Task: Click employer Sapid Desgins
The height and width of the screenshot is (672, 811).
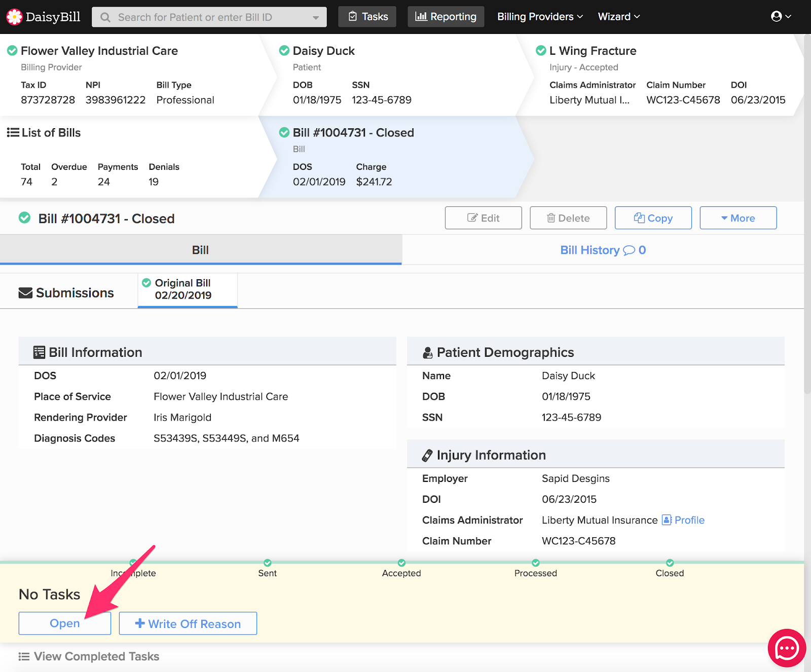Action: tap(576, 478)
